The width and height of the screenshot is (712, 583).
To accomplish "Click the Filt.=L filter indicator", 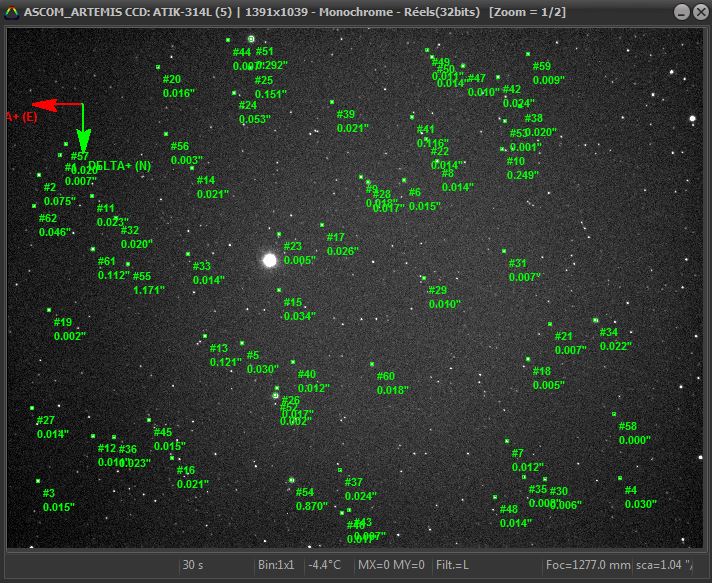I will 453,565.
